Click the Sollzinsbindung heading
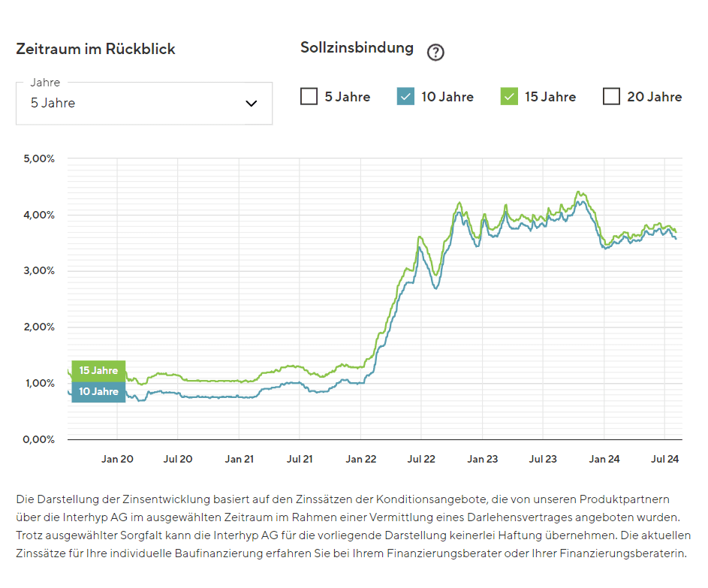Screen dimensions: 708x588 coord(357,47)
